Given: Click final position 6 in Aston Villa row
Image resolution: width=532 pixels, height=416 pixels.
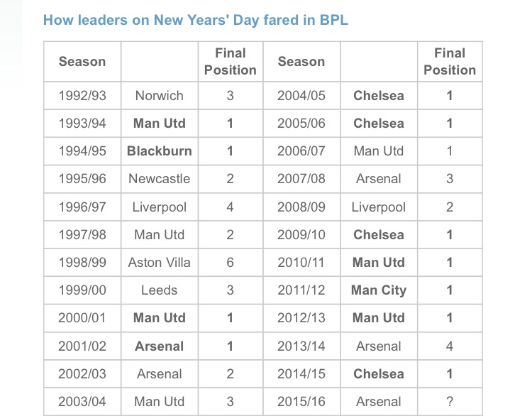Looking at the screenshot, I should tap(230, 263).
